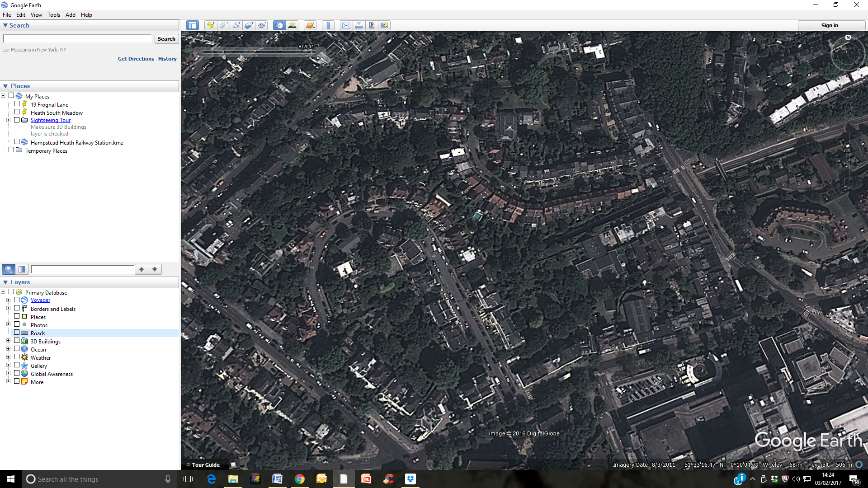This screenshot has width=868, height=488.
Task: Show sunlight across the landscape
Action: tap(292, 25)
